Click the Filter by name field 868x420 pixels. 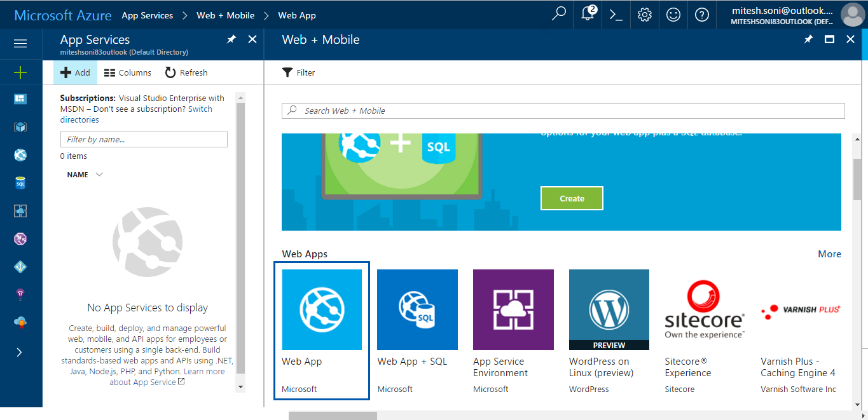pos(144,139)
